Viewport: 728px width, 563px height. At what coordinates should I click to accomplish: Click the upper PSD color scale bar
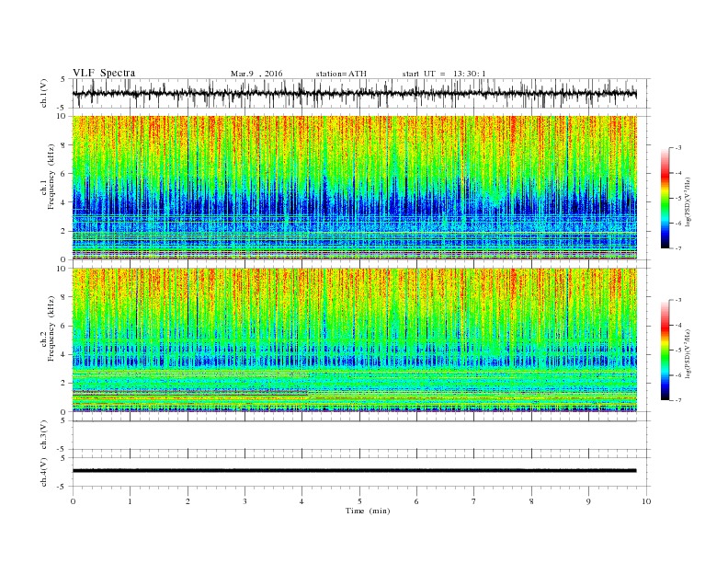665,198
